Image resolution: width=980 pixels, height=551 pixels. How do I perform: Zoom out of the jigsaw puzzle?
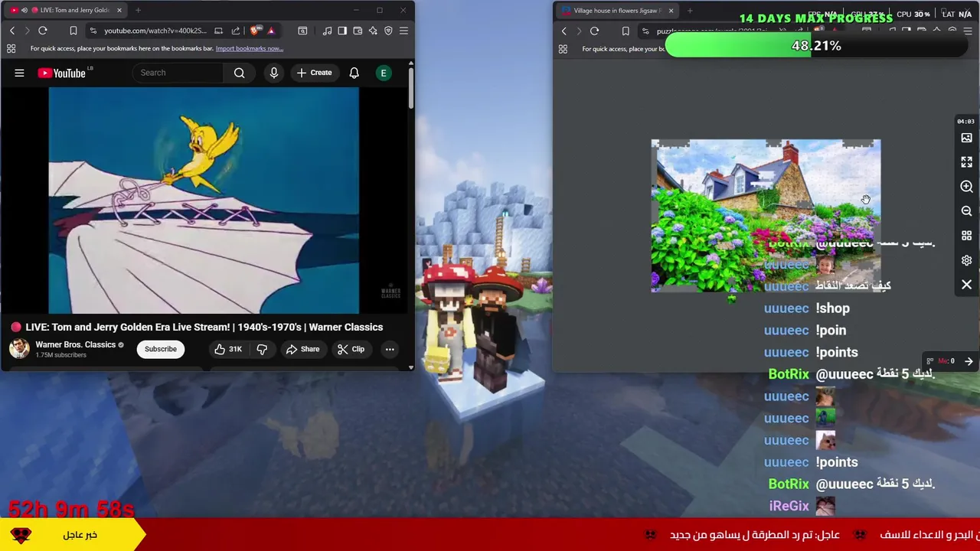tap(966, 211)
